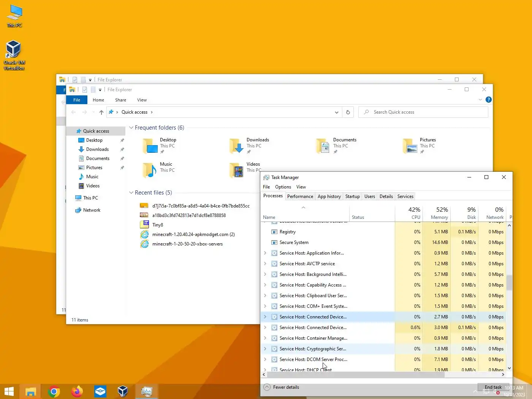This screenshot has height=399, width=532.
Task: Open This PC desktop icon
Action: click(x=14, y=16)
